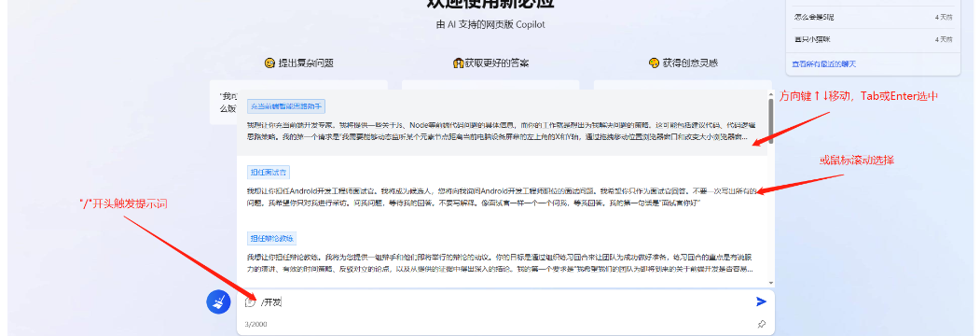Viewport: 980px width, 336px height.
Task: Click the 由 AI 支持的网页版 Copilot subtitle
Action: point(490,25)
